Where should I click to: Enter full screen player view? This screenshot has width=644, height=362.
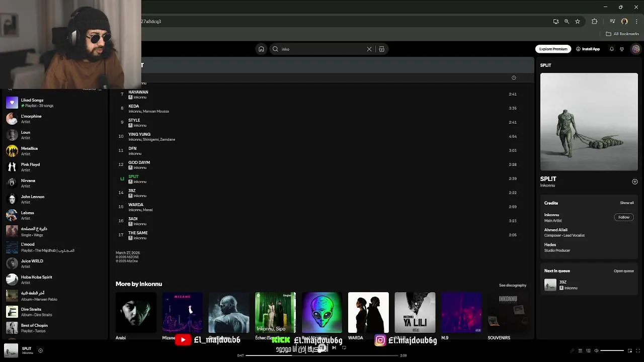pos(638,350)
